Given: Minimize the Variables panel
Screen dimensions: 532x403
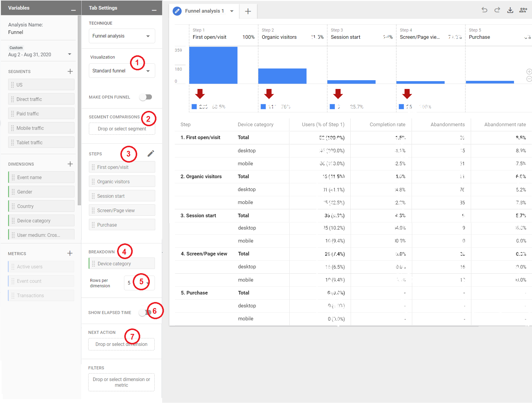Looking at the screenshot, I should [x=73, y=10].
